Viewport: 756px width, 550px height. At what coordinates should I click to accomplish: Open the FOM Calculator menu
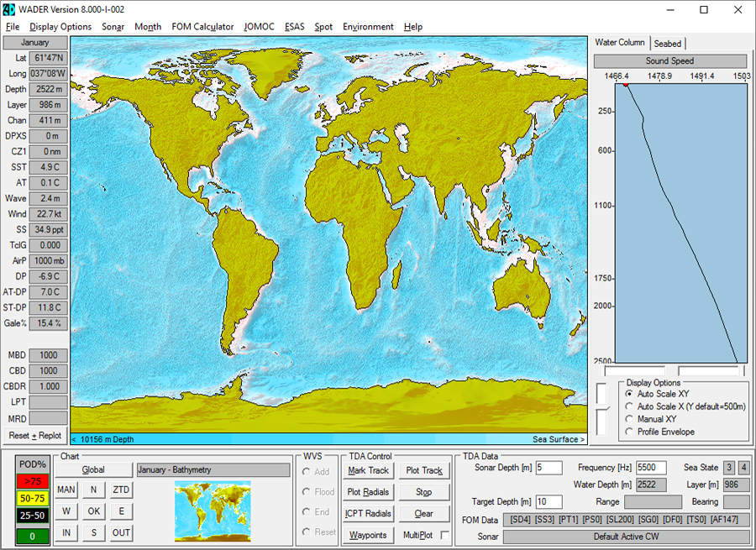202,27
